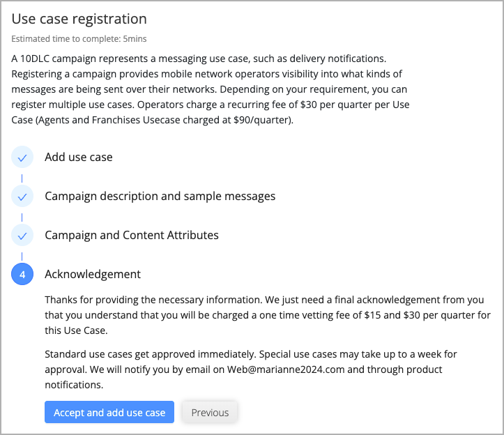This screenshot has width=504, height=435.
Task: Click the checkmark icon beside Add use case
Action: [x=22, y=158]
